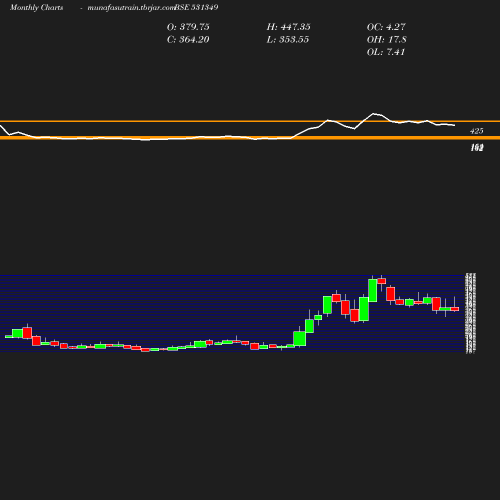
Task: Click the peak of the white indicator line
Action: (x=374, y=114)
